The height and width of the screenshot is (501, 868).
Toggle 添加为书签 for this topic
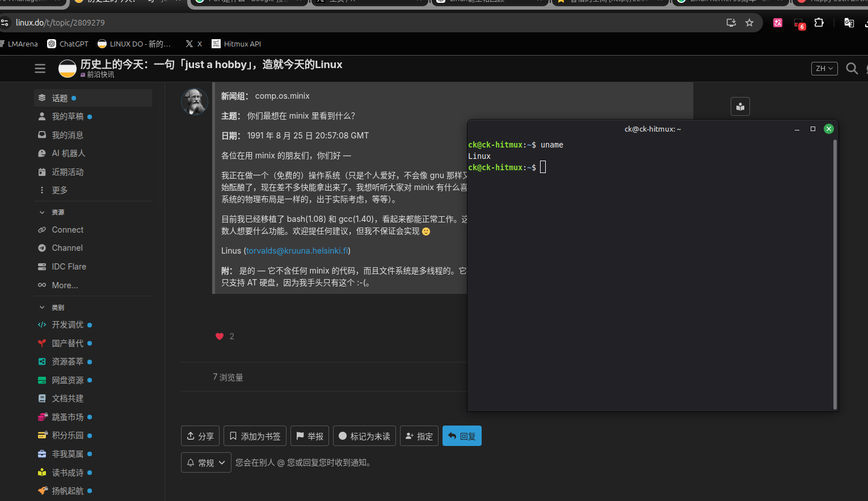click(x=255, y=436)
